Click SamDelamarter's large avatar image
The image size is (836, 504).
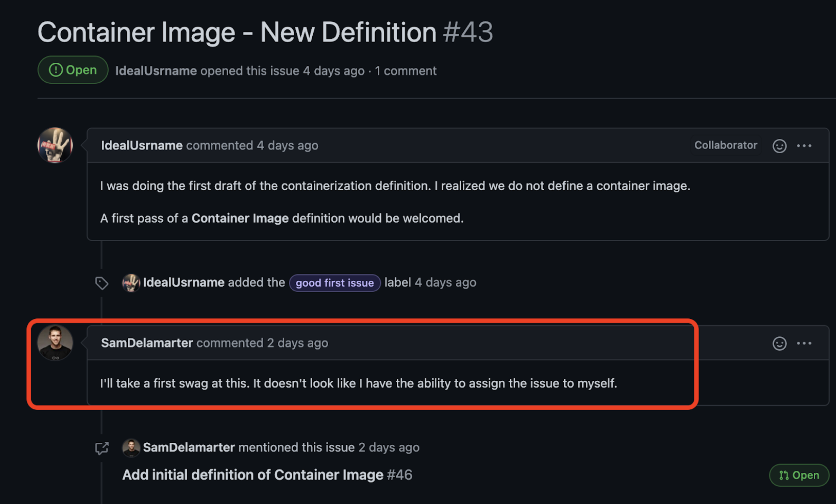coord(55,343)
